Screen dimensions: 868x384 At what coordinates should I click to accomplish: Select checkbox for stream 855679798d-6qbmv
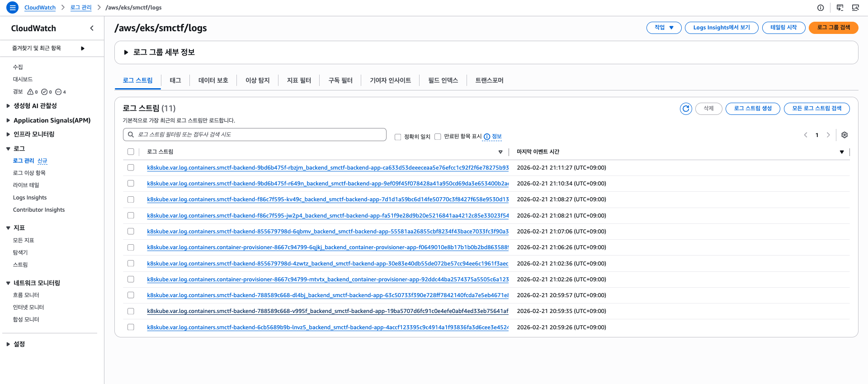131,231
